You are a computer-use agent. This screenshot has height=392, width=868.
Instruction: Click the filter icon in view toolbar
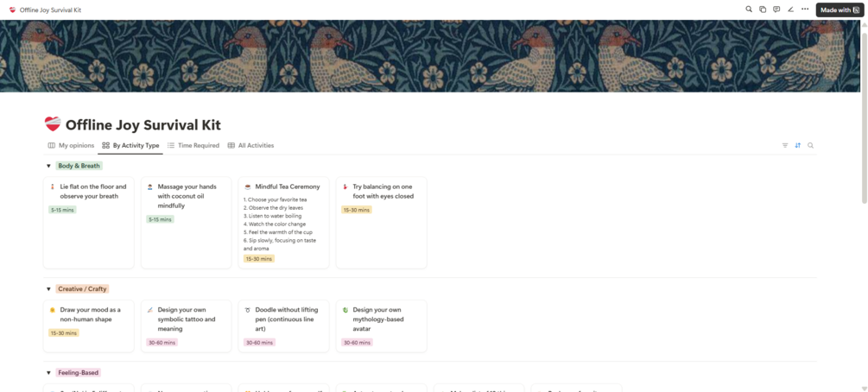(x=785, y=146)
